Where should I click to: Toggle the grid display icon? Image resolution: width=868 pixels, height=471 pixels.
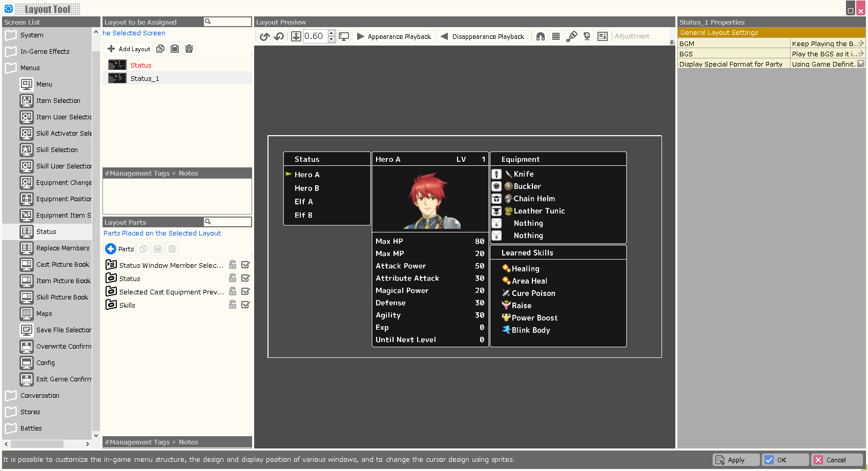(556, 36)
